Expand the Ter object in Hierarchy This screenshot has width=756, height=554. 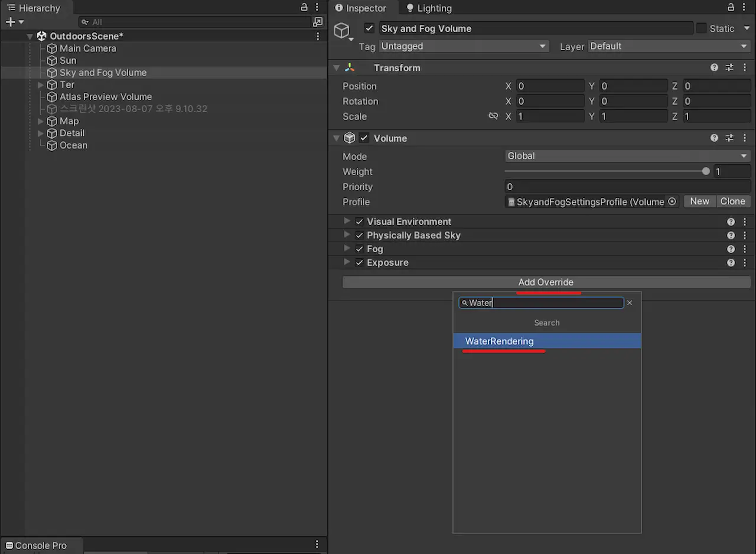pyautogui.click(x=40, y=84)
